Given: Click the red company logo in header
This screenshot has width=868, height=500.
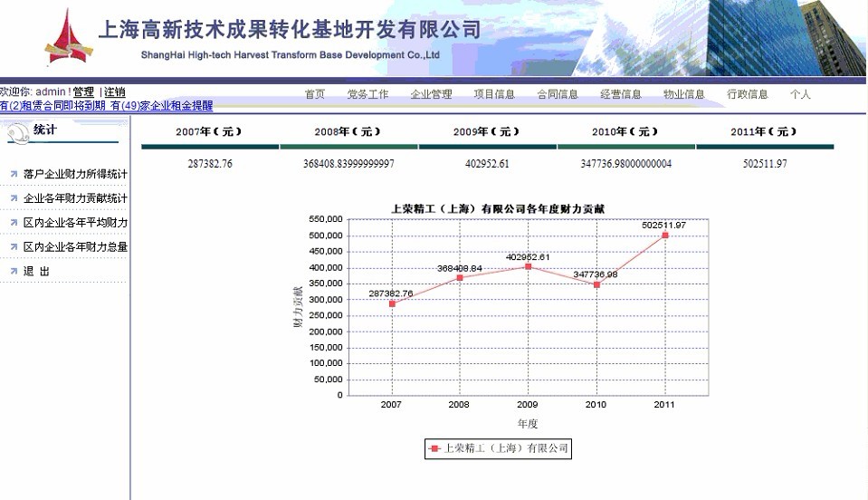Looking at the screenshot, I should [69, 36].
